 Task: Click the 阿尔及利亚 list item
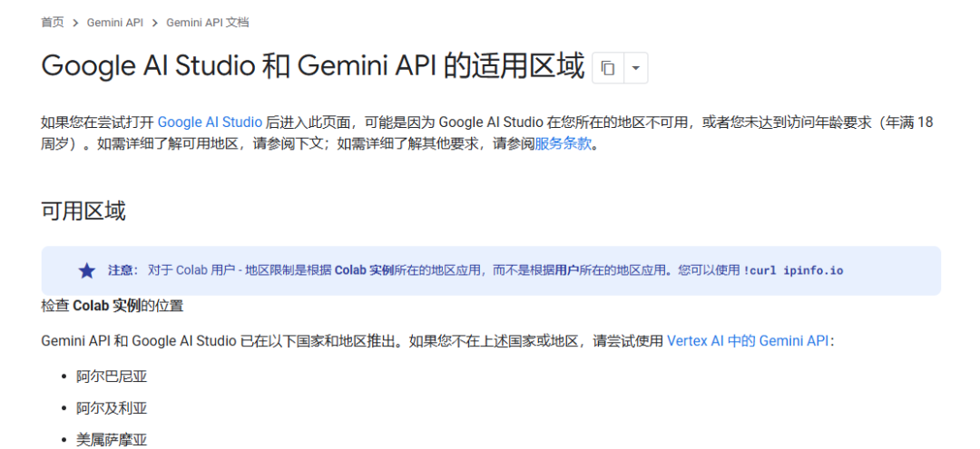pyautogui.click(x=112, y=408)
